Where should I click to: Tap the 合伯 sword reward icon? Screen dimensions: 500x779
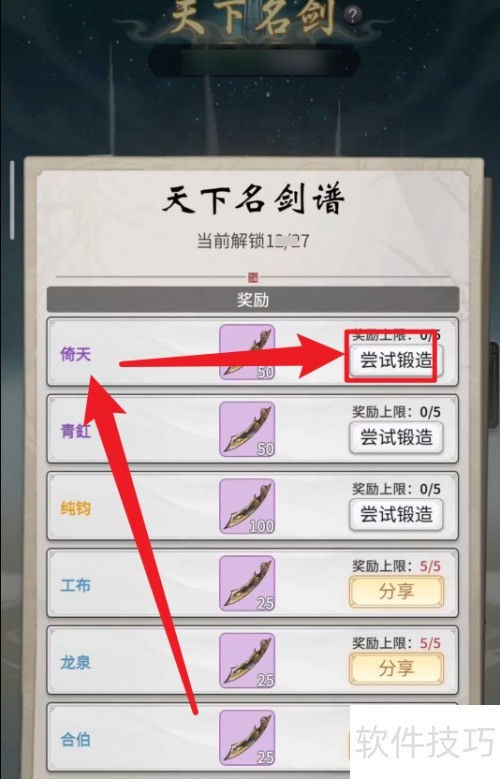247,737
